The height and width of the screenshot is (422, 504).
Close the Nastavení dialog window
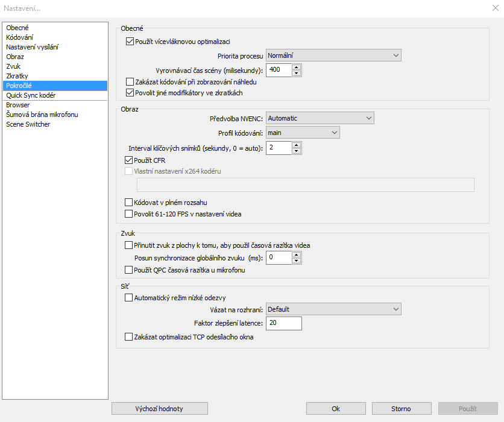coord(495,7)
